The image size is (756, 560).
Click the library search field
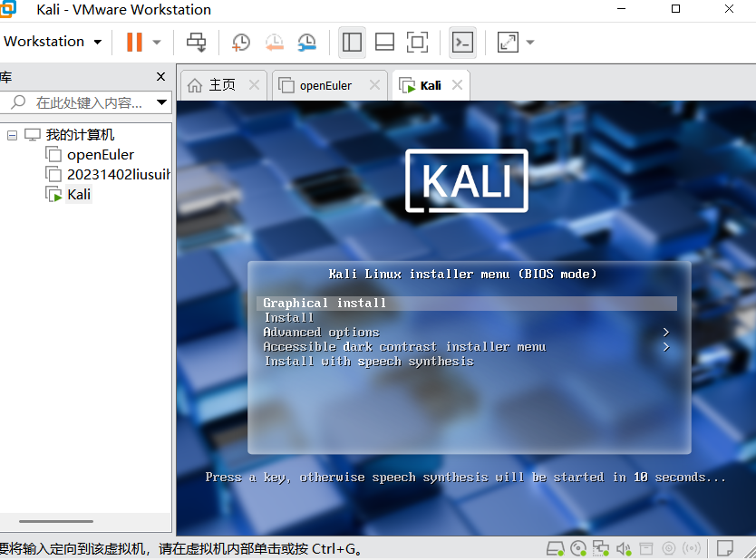pyautogui.click(x=87, y=102)
